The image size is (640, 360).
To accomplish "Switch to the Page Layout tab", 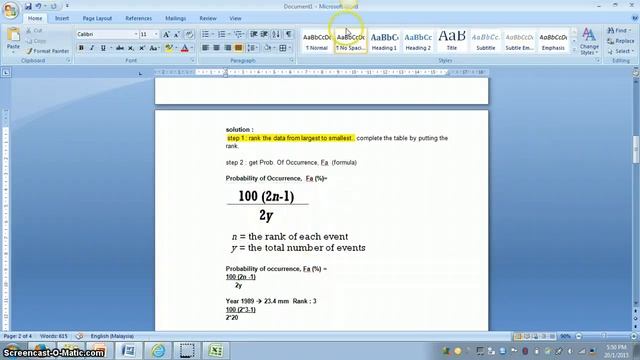I will pyautogui.click(x=97, y=18).
